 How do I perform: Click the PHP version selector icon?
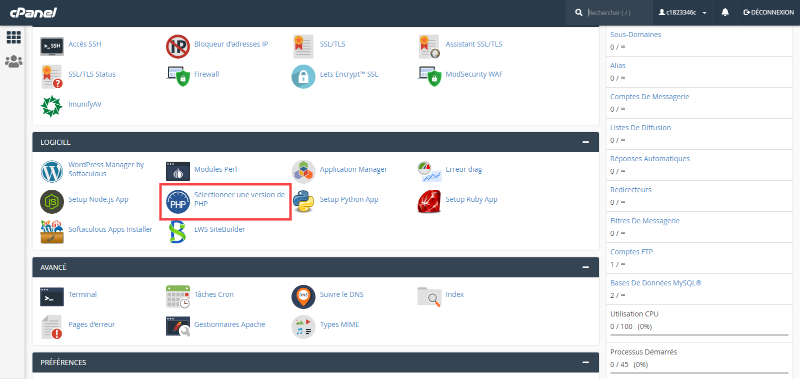[x=178, y=202]
